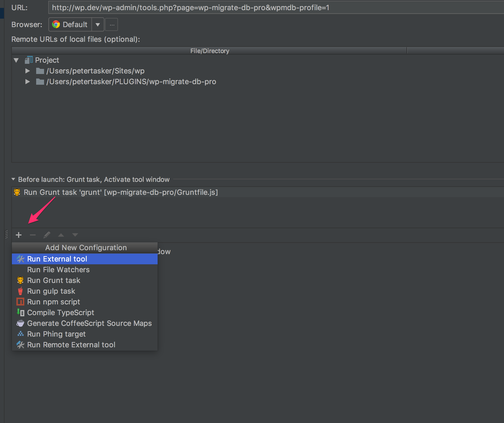504x423 pixels.
Task: Click Grunt icon beside Run Grunt task
Action: point(20,280)
